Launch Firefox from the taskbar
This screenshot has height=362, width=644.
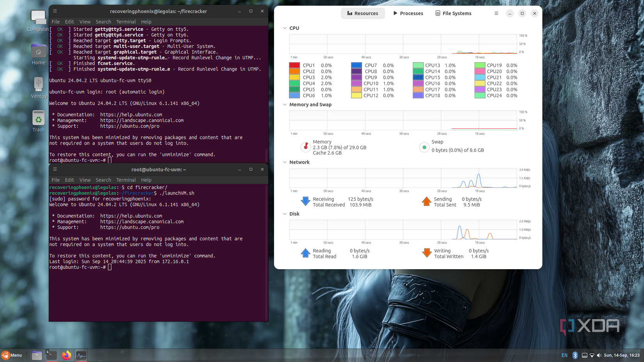pyautogui.click(x=66, y=355)
